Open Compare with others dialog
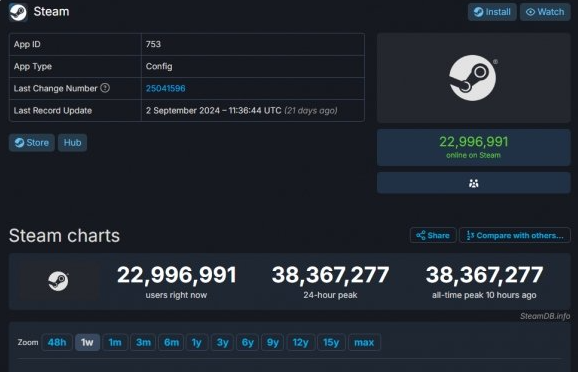578x372 pixels. 515,235
